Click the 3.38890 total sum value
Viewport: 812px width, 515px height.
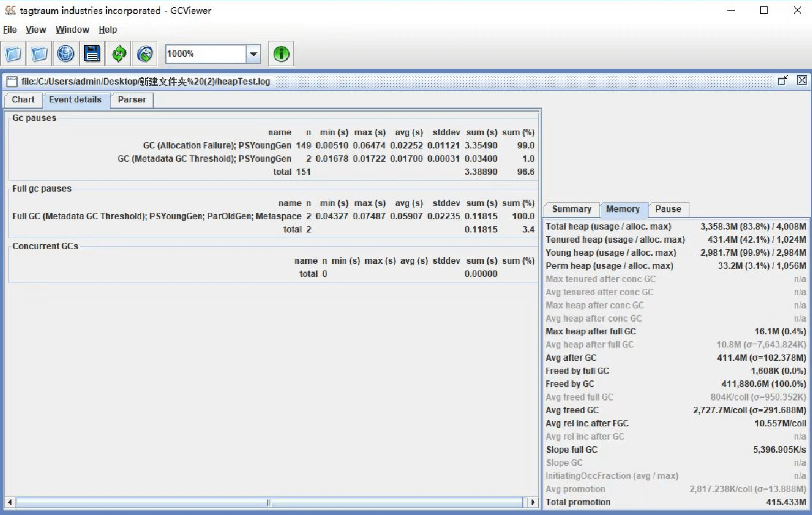[x=481, y=172]
